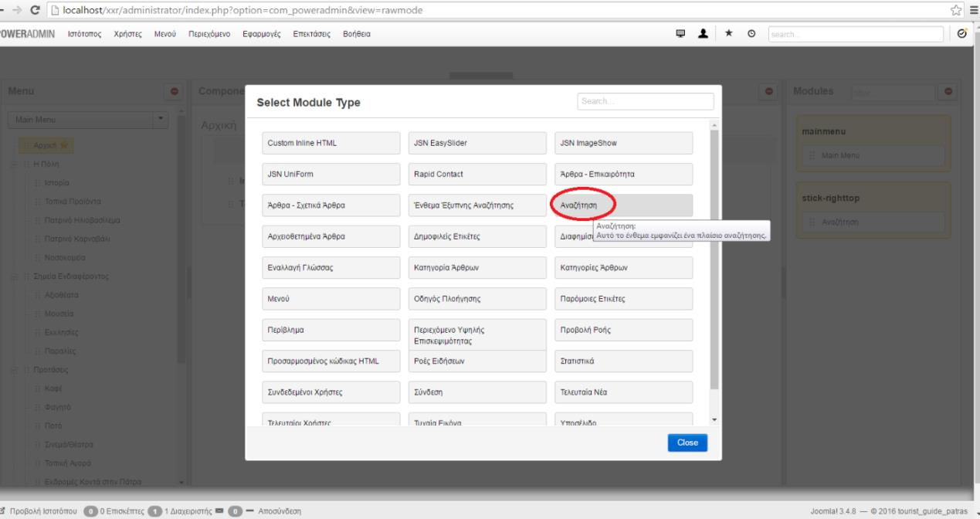Collapse the Η Πόλη tree branch
Image resolution: width=980 pixels, height=519 pixels.
(13, 165)
